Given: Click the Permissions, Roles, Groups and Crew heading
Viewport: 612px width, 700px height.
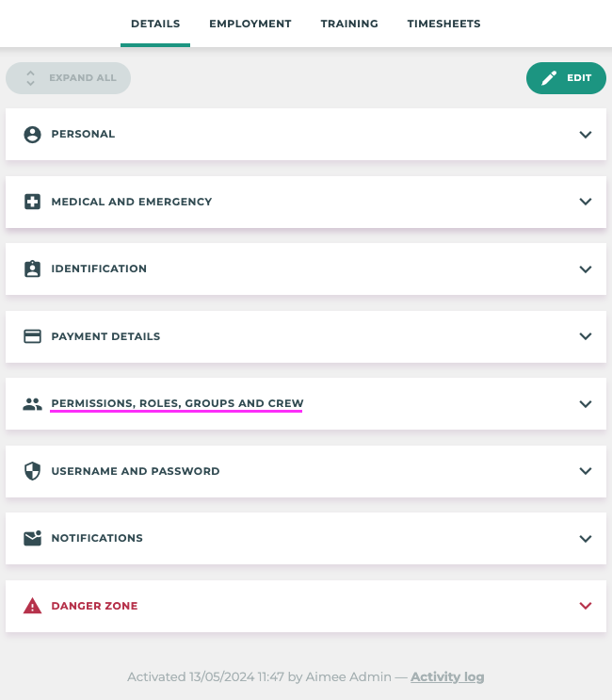Looking at the screenshot, I should pos(177,403).
